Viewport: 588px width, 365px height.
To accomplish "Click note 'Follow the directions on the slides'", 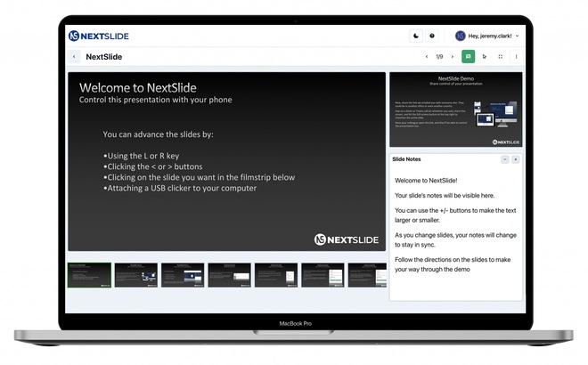I will [453, 264].
